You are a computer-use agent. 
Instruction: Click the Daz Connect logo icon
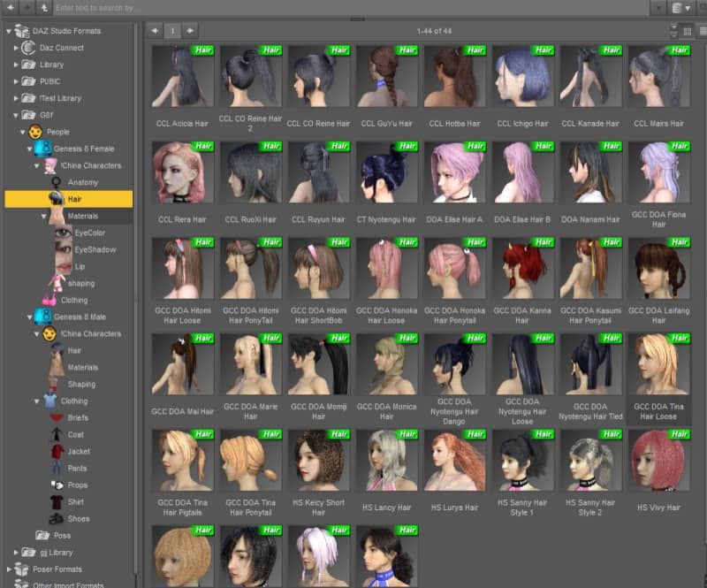point(28,48)
